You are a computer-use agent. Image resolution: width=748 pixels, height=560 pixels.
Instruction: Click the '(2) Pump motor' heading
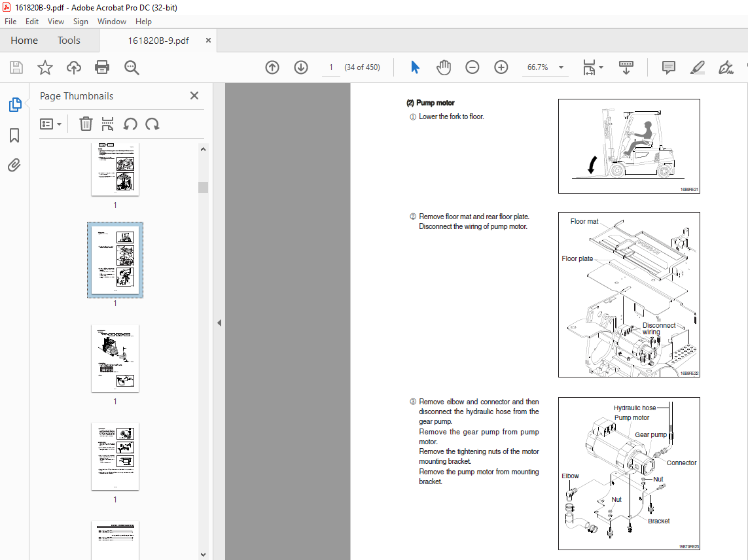[431, 103]
